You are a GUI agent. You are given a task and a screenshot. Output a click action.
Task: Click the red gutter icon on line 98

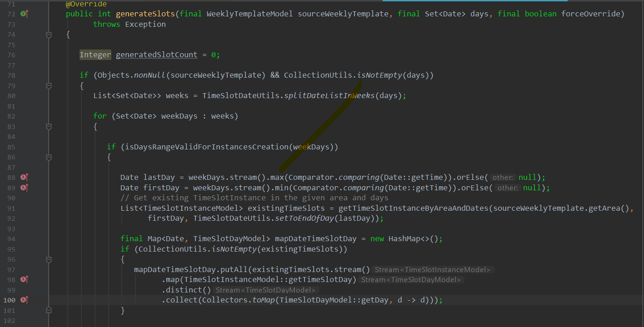(24, 279)
